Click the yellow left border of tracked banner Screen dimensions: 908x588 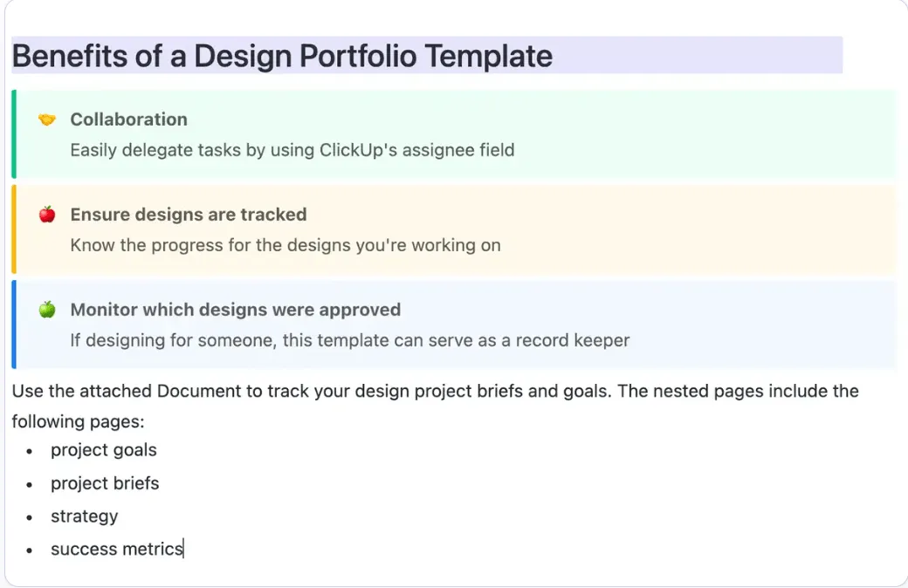14,229
